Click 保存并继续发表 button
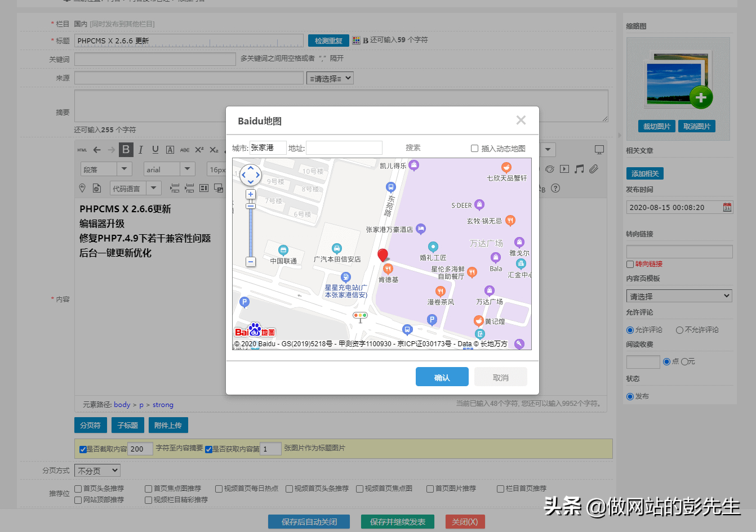 [x=398, y=522]
